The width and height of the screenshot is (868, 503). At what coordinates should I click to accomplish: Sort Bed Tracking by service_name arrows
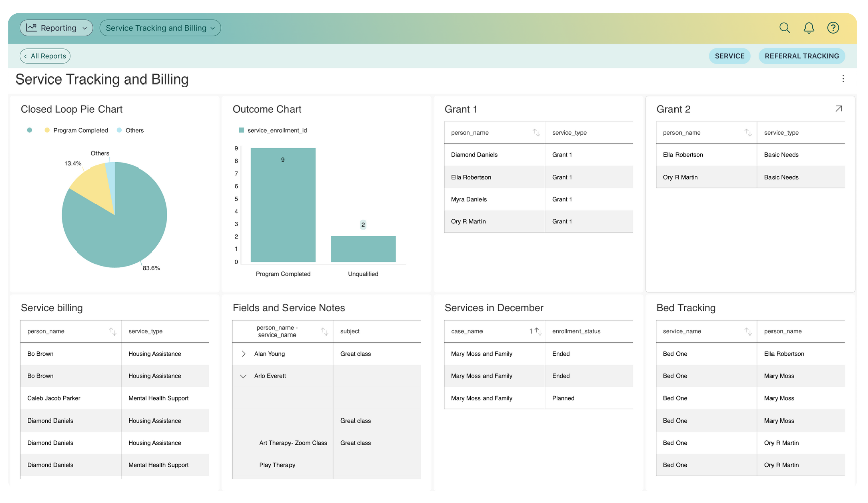[x=748, y=331]
